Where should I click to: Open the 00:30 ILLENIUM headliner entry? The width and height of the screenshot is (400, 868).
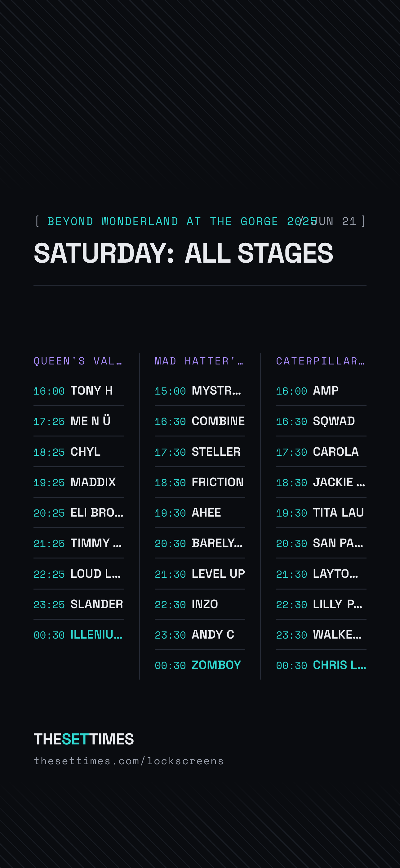click(79, 635)
